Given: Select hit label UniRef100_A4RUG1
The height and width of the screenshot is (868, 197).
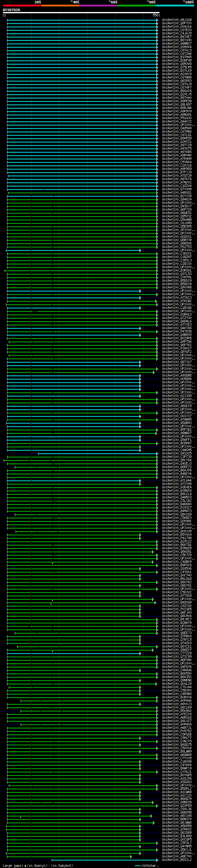Looking at the screenshot, I should click(x=177, y=192).
